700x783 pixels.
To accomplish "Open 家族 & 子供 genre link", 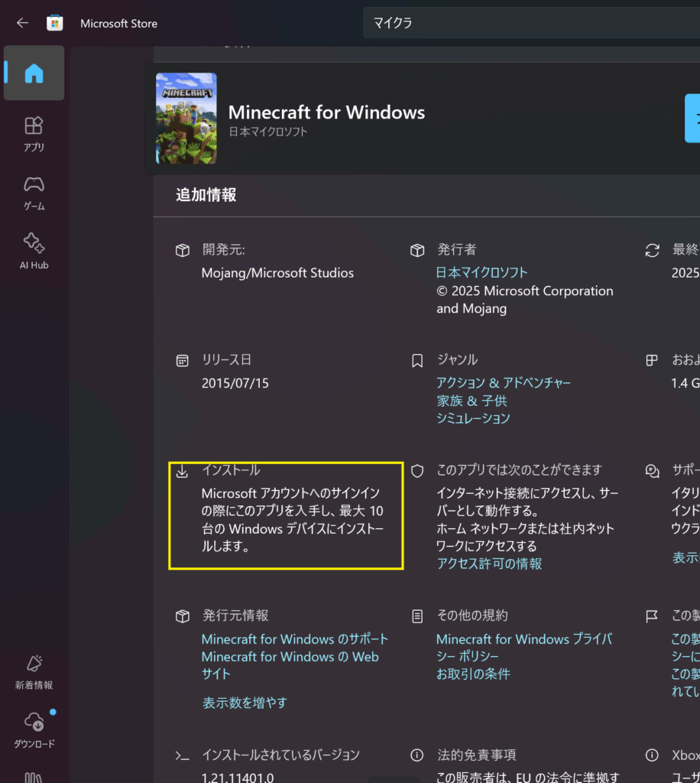I will pyautogui.click(x=472, y=401).
